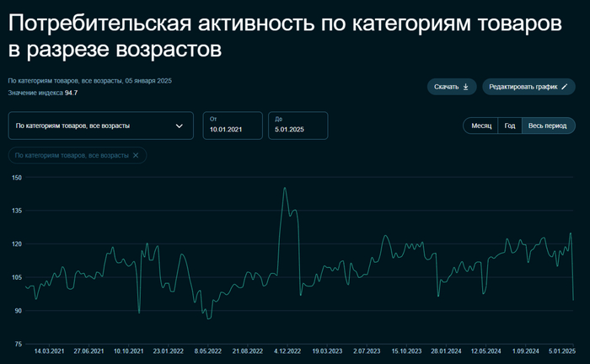Viewport: 590px width, 364px height.
Task: Click the 12.05.2024 x-axis date
Action: [x=485, y=351]
